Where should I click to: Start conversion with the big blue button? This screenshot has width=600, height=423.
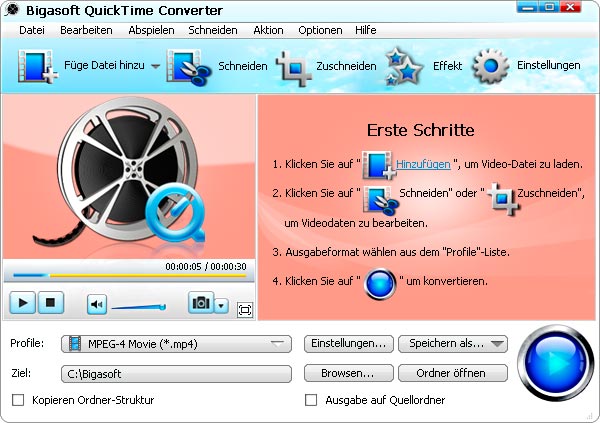pos(556,363)
